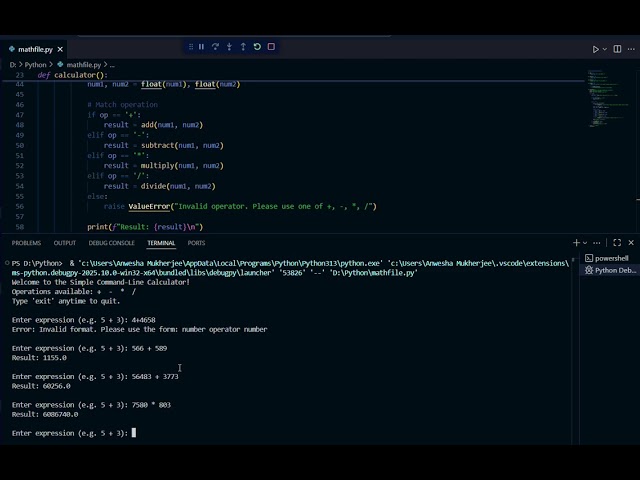640x480 pixels.
Task: Open the new terminal launch profile dropdown
Action: (585, 243)
